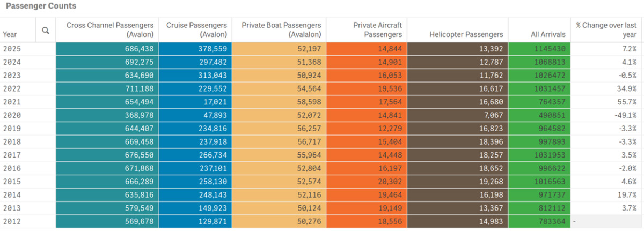Viewport: 644px width, 232px height.
Task: Sort by the Year column header
Action: click(10, 34)
